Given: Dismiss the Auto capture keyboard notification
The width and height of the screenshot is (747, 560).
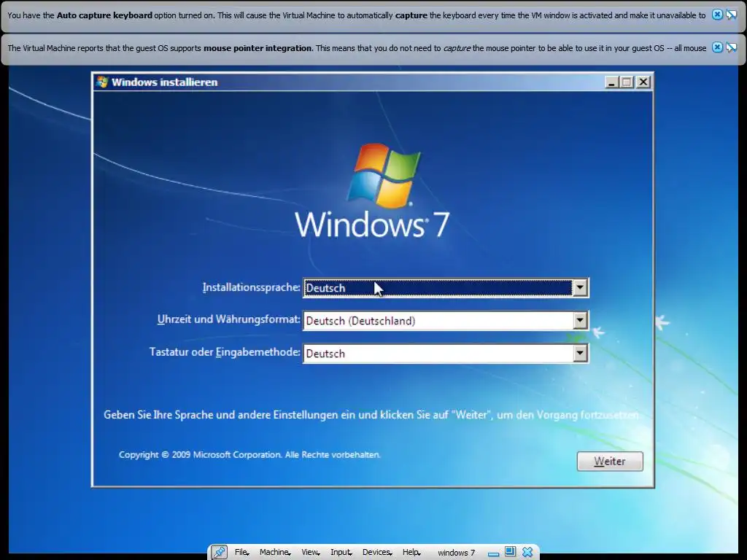Looking at the screenshot, I should (x=717, y=15).
